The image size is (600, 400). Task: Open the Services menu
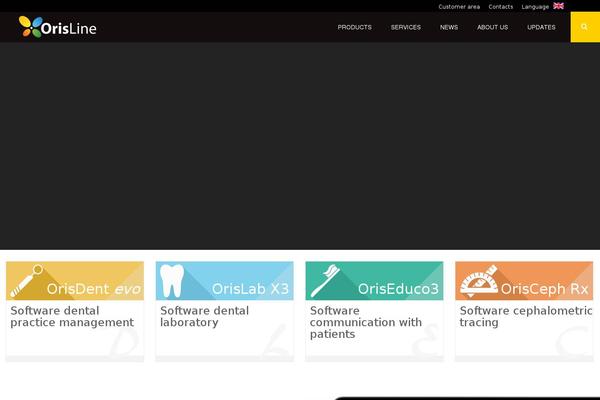pyautogui.click(x=406, y=27)
